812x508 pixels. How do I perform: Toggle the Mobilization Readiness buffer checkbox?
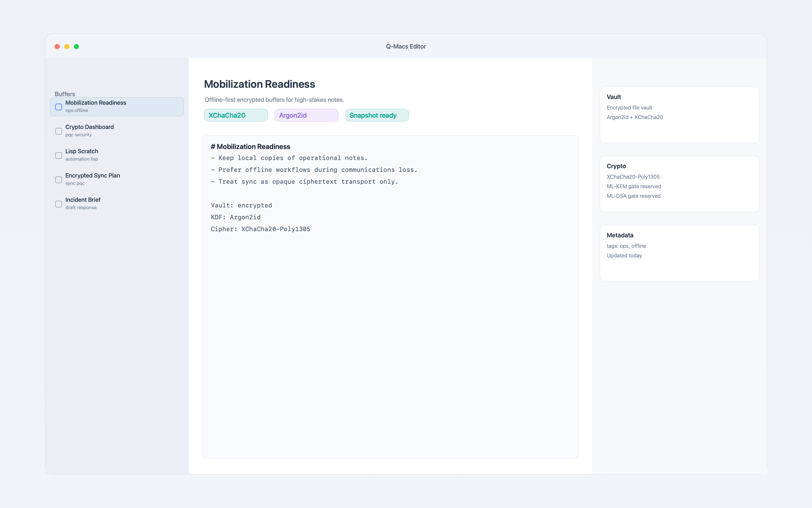(58, 107)
